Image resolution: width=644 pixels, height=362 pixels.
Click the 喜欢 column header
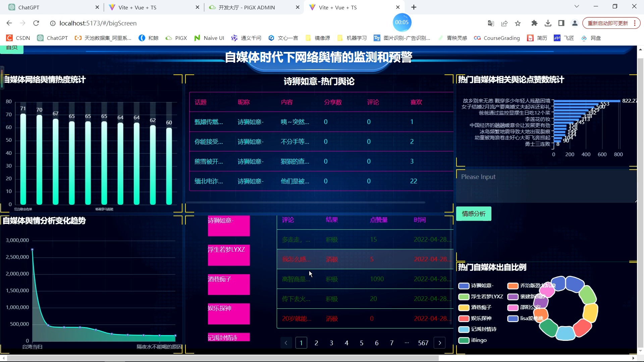tap(416, 102)
